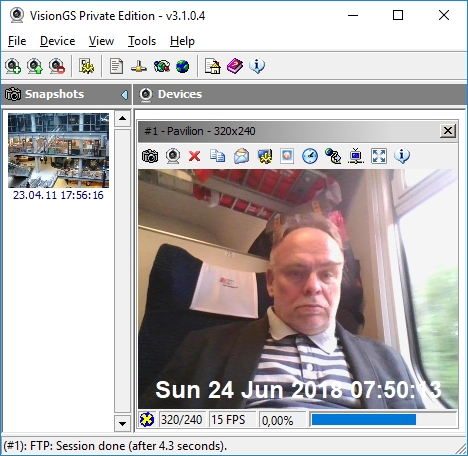This screenshot has width=468, height=456.
Task: Collapse the Snapshots panel arrow
Action: point(125,95)
